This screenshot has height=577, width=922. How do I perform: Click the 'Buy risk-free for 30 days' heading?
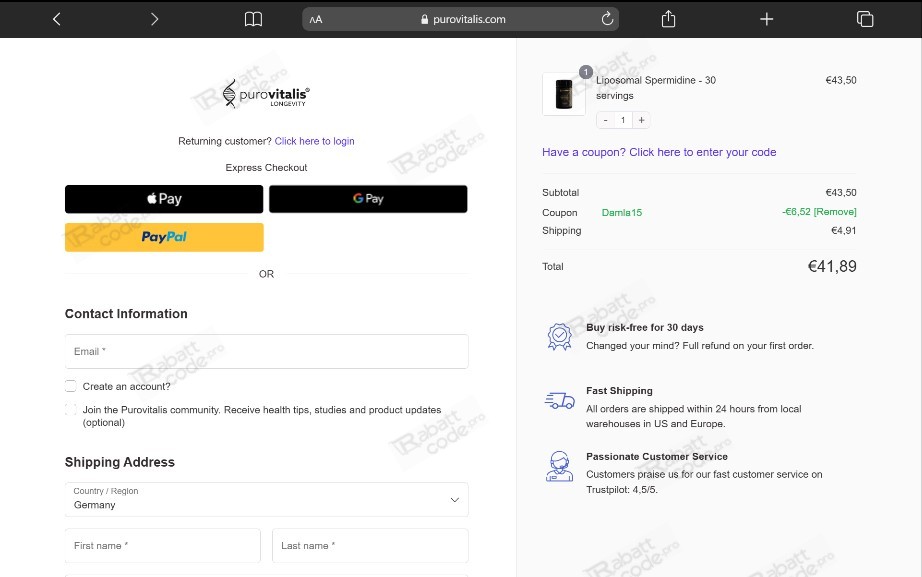point(644,328)
